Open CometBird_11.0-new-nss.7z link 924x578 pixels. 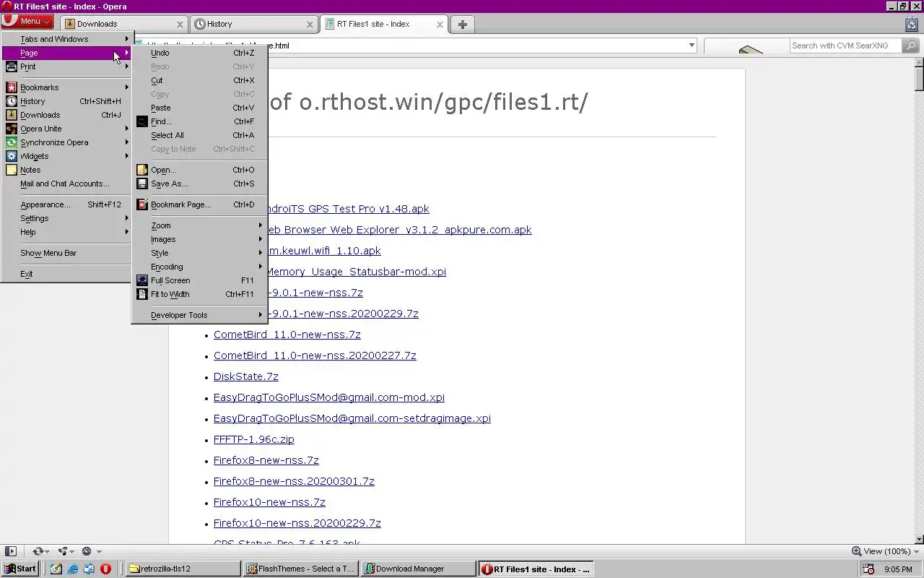(287, 335)
